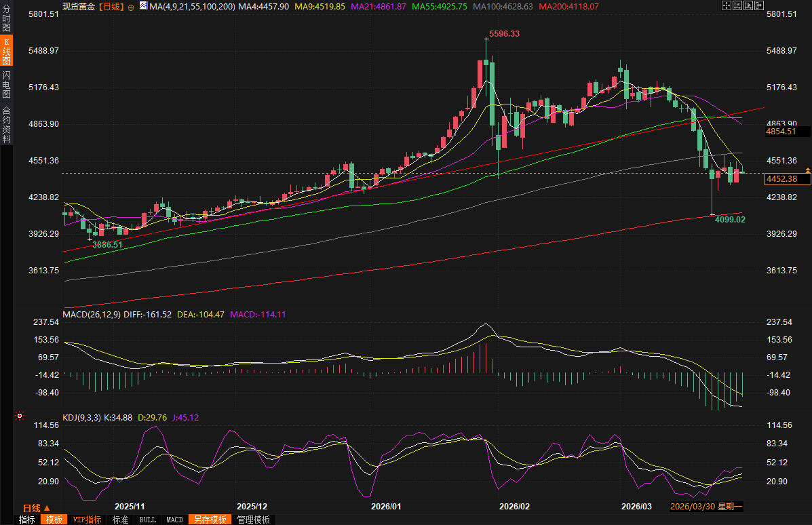Apply the MACD template in bottom bar
This screenshot has height=525, width=812.
point(174,520)
